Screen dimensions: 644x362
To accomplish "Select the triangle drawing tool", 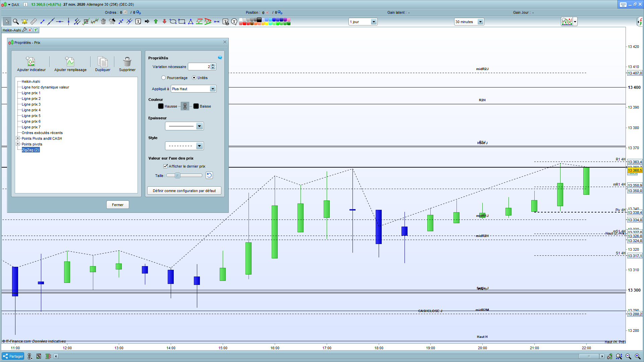I will tap(191, 22).
